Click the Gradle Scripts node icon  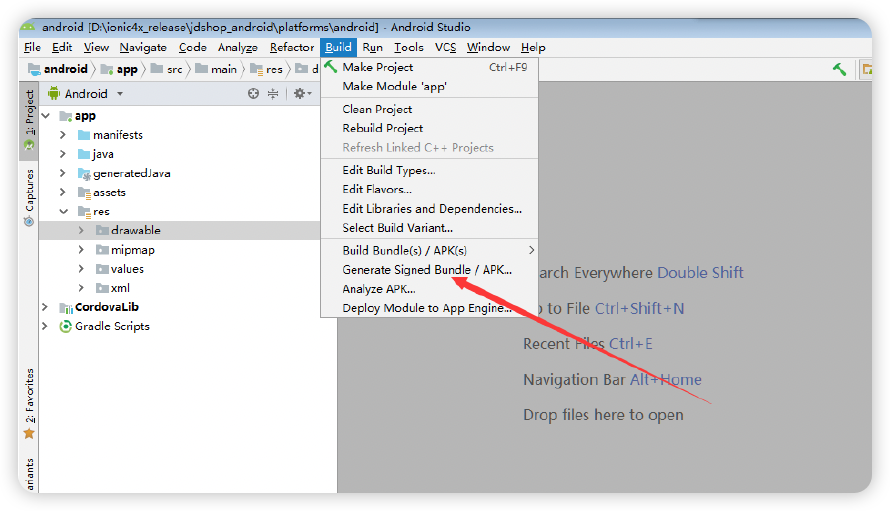[x=65, y=326]
